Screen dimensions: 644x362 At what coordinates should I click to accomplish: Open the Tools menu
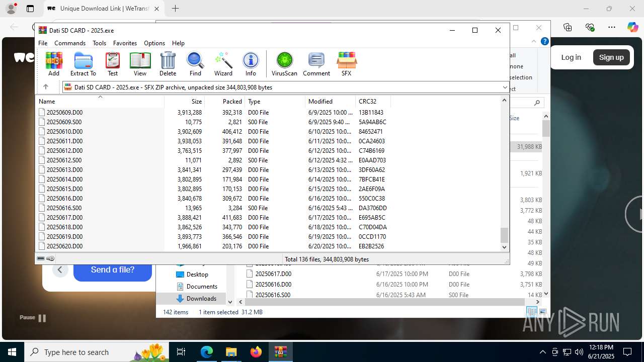pyautogui.click(x=99, y=43)
